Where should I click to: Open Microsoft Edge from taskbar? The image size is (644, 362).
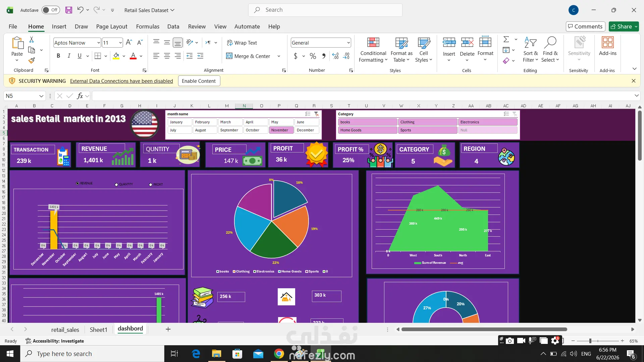click(196, 354)
